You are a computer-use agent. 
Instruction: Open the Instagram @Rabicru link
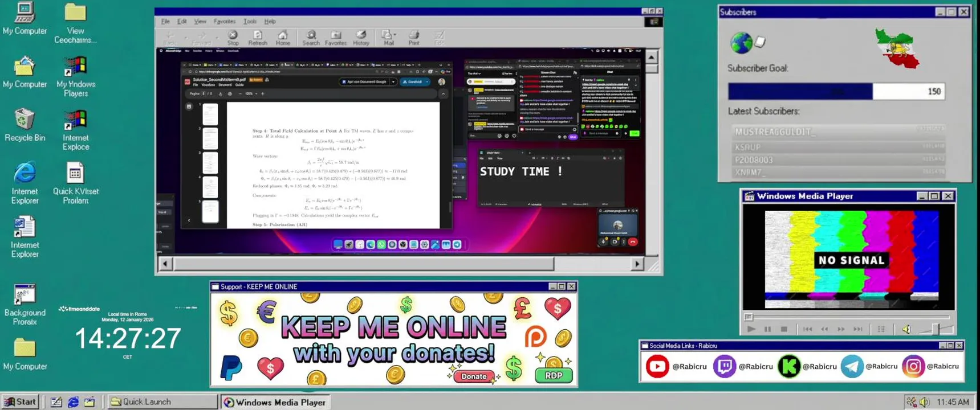click(x=930, y=366)
